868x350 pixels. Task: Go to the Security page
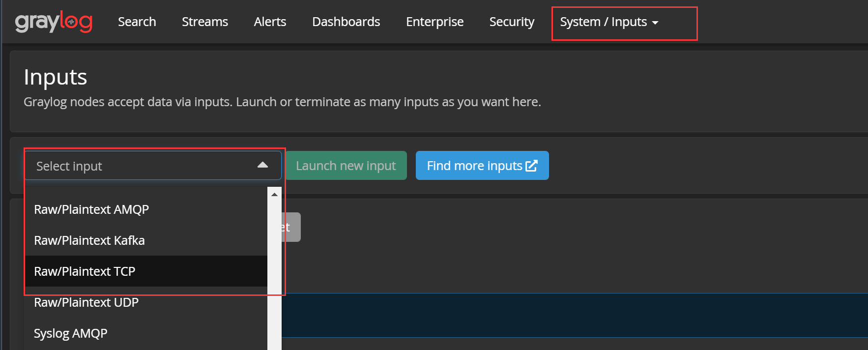pyautogui.click(x=512, y=22)
